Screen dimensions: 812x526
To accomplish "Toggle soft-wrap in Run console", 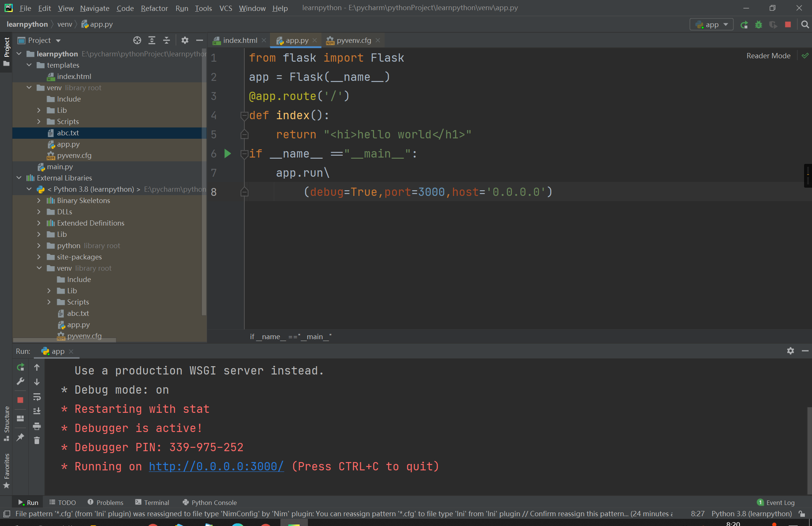I will pyautogui.click(x=37, y=397).
